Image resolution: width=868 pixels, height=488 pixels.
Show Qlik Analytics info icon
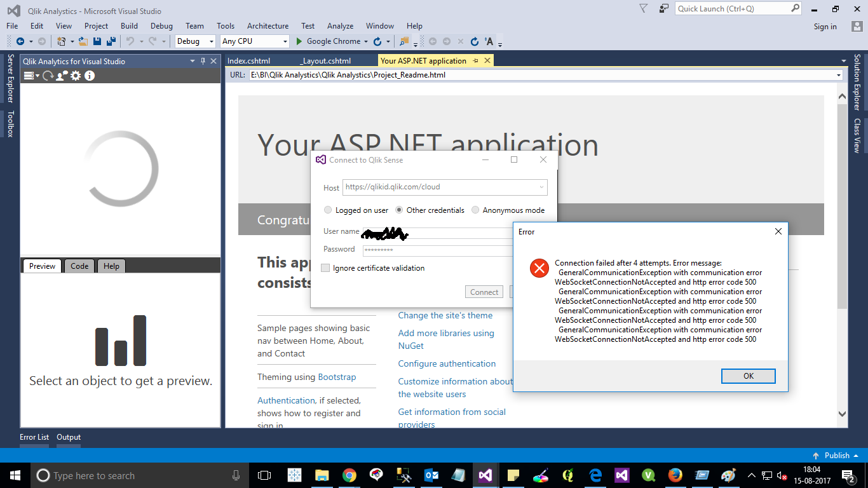click(x=90, y=76)
